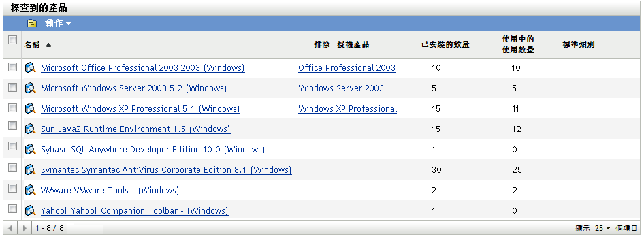Check the Windows XP Professional 5.1 row checkbox

(13, 108)
